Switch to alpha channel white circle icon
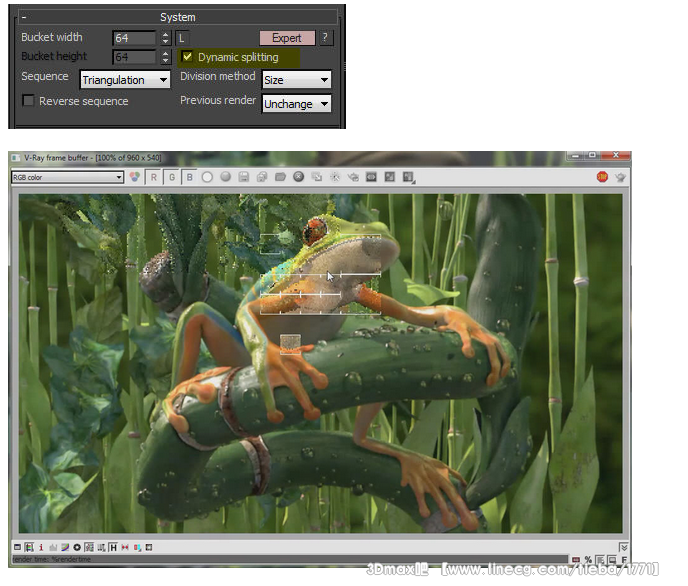Screen dimensions: 688x586 click(208, 177)
